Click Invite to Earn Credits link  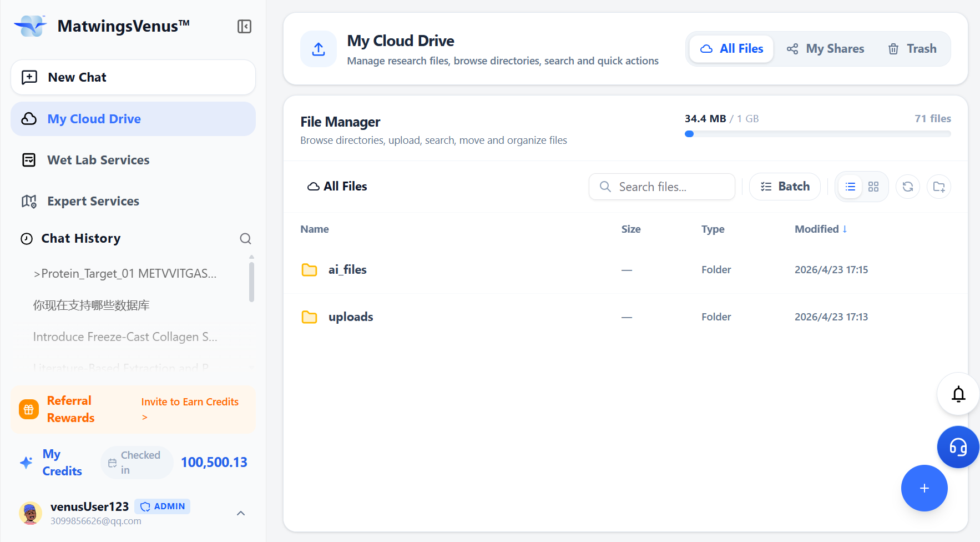(190, 409)
